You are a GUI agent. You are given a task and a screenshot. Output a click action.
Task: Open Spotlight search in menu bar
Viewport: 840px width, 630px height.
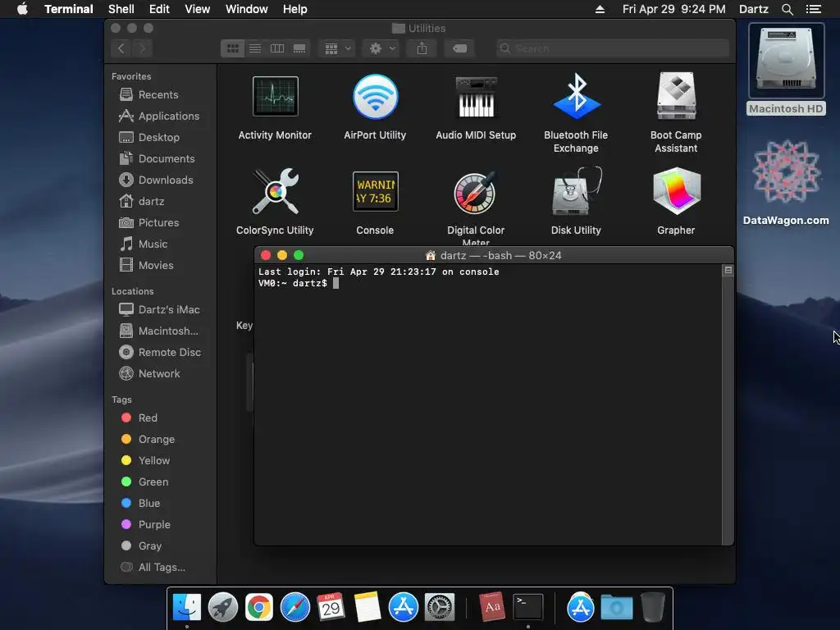[x=787, y=9]
